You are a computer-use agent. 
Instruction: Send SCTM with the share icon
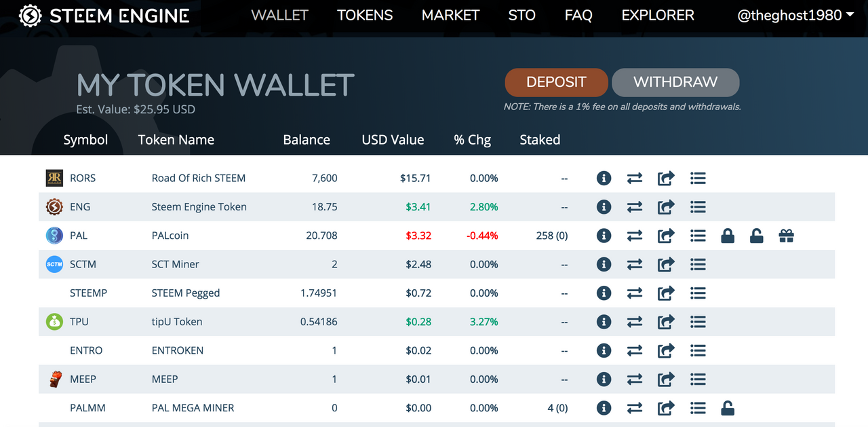click(666, 264)
